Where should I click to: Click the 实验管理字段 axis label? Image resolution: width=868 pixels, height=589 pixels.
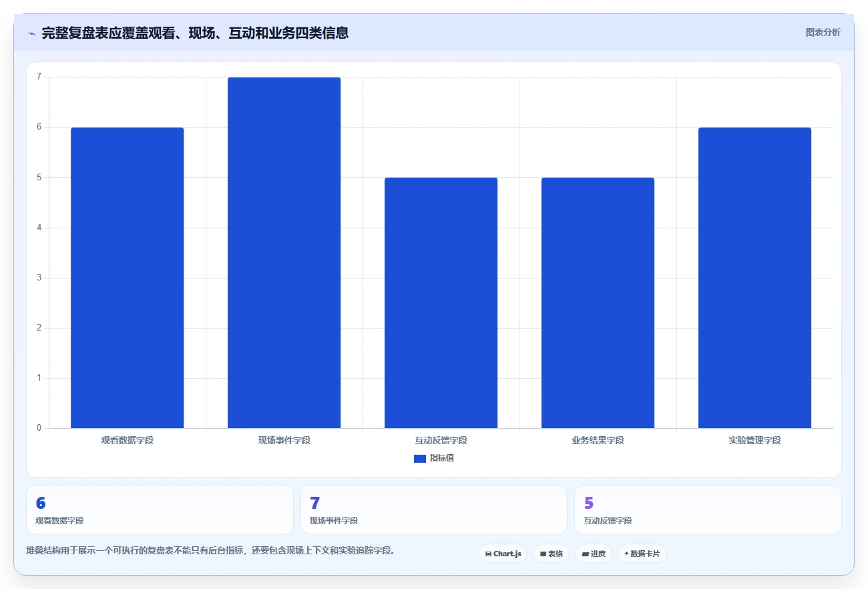click(x=754, y=440)
